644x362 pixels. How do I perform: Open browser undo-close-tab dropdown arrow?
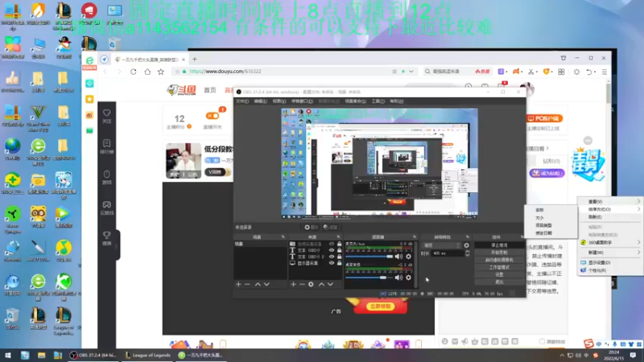coord(595,72)
